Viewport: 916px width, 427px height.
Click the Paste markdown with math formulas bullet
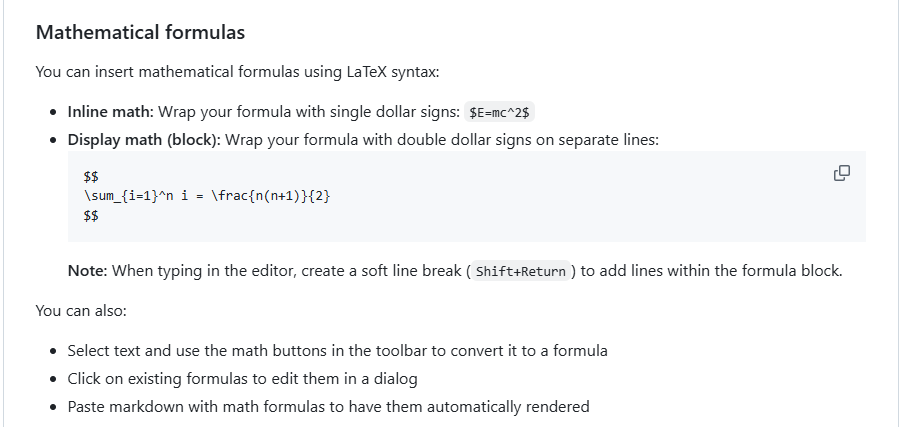328,406
